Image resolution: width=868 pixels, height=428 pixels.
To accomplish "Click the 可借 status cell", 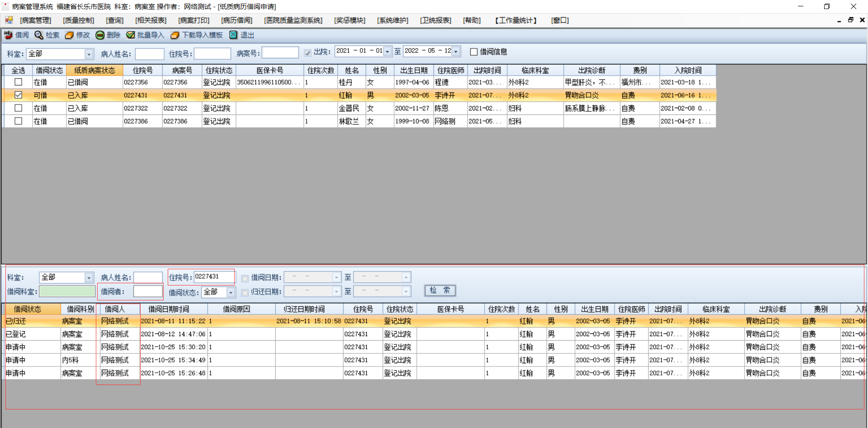I will 49,95.
